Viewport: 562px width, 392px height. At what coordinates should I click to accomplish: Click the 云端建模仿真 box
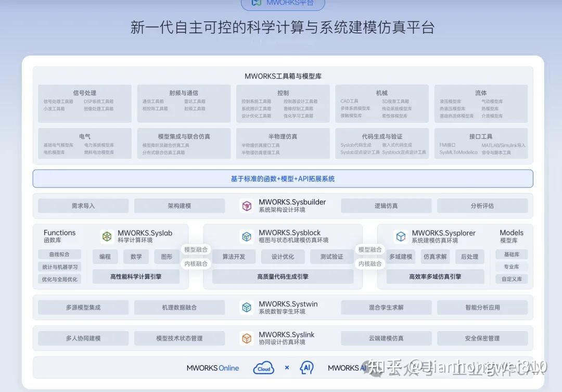tap(386, 338)
